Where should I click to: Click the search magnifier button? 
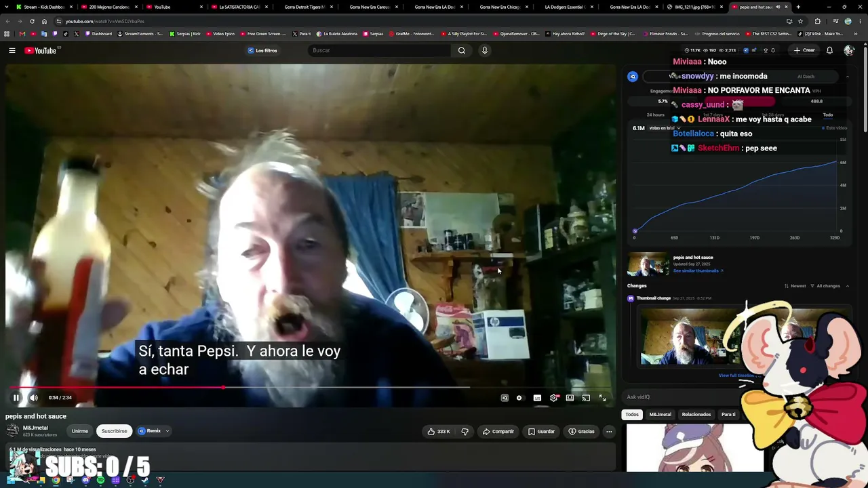click(x=462, y=50)
